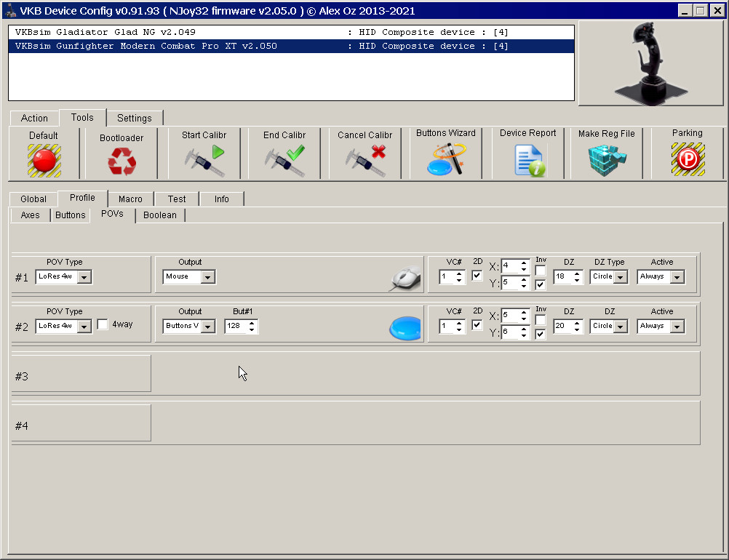The image size is (729, 560).
Task: Open the Macro tab
Action: coord(130,199)
